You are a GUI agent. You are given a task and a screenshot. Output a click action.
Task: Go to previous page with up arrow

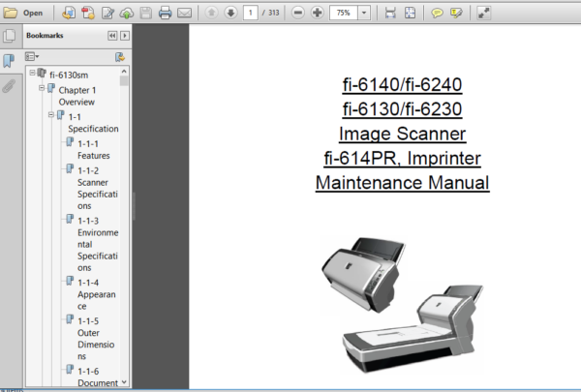[211, 13]
